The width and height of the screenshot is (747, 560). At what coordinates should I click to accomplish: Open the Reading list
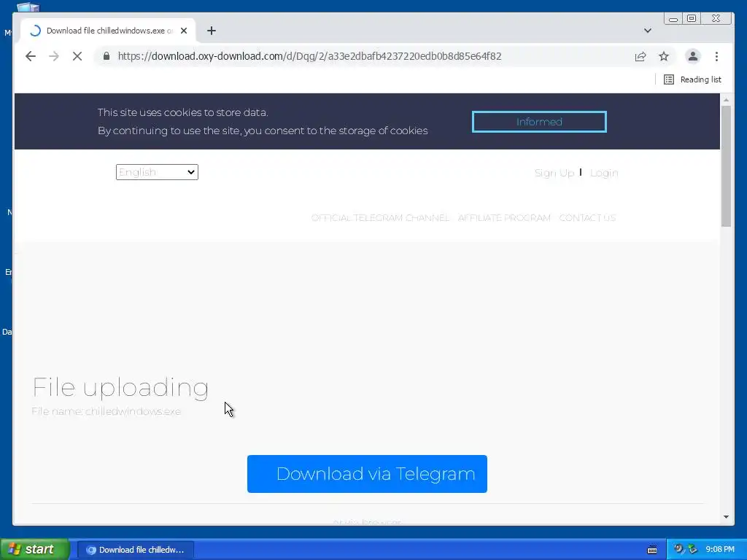693,79
